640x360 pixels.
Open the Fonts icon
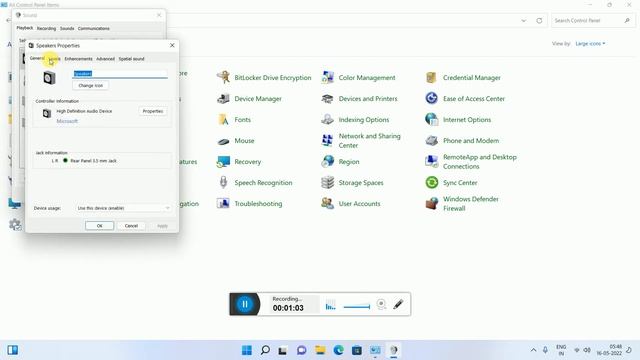[x=223, y=120]
